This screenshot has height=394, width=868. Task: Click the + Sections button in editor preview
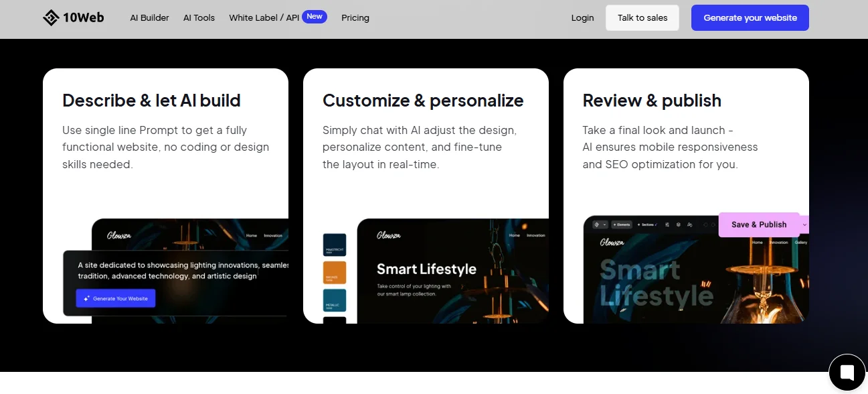click(647, 224)
